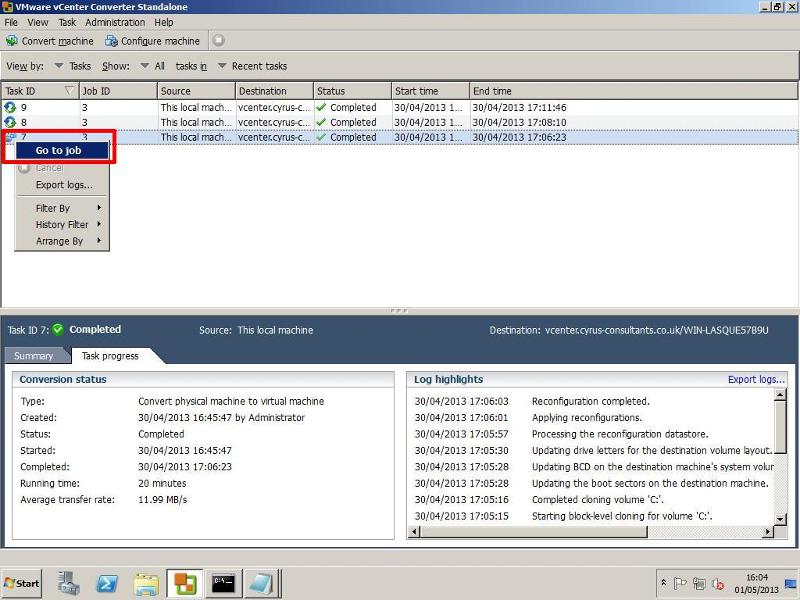The image size is (800, 600).
Task: Expand the History Filter submenu
Action: (62, 224)
